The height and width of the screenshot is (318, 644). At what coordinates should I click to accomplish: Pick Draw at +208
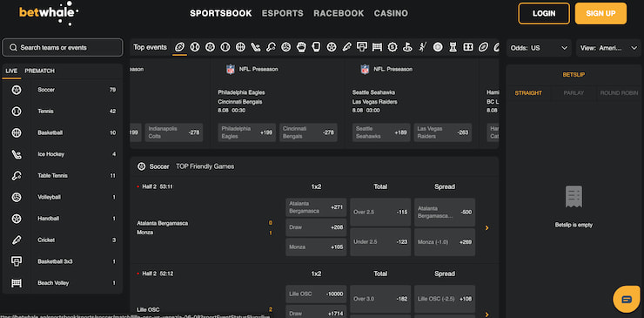point(316,227)
